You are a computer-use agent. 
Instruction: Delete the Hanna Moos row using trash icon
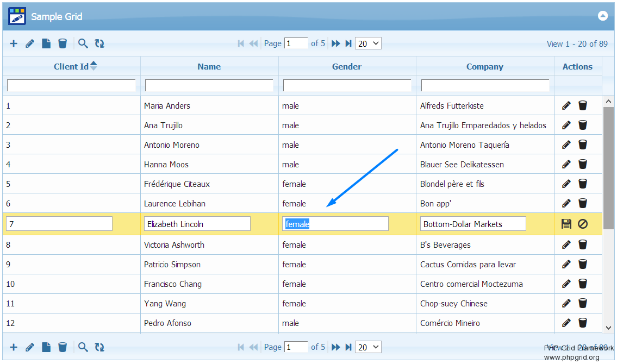click(x=583, y=164)
